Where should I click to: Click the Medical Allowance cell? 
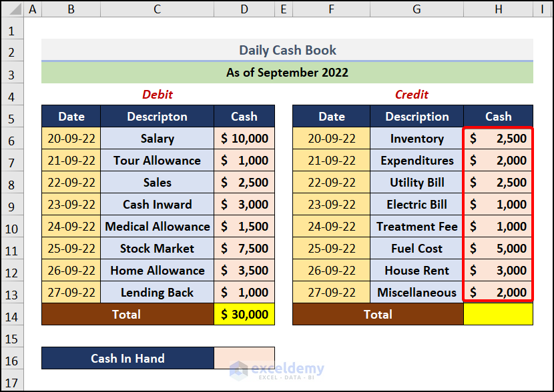pos(158,226)
